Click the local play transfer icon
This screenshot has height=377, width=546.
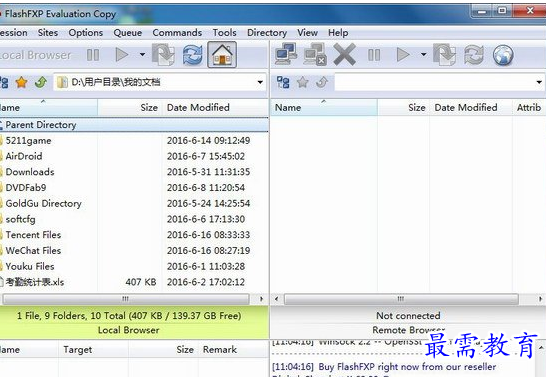122,55
